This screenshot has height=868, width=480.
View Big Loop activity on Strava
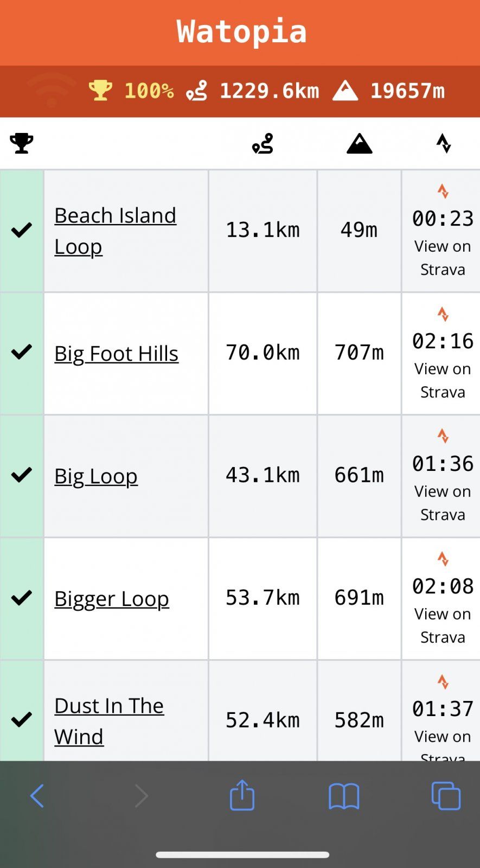443,502
